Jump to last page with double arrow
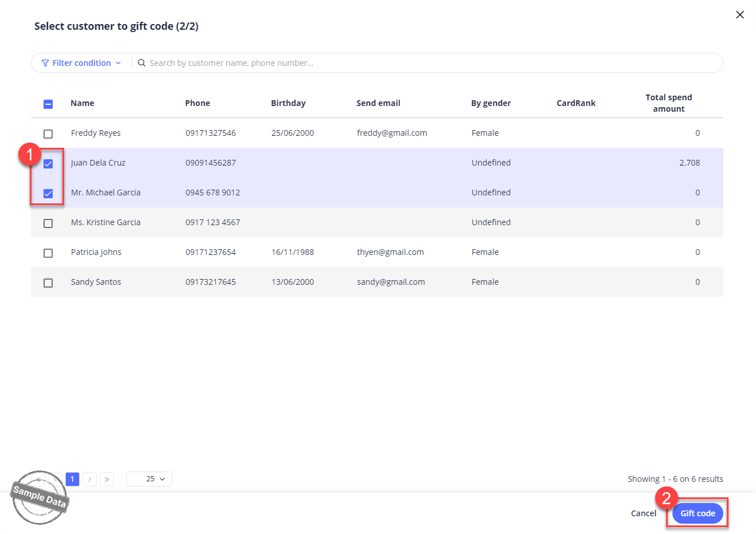Image resolution: width=756 pixels, height=534 pixels. tap(107, 479)
